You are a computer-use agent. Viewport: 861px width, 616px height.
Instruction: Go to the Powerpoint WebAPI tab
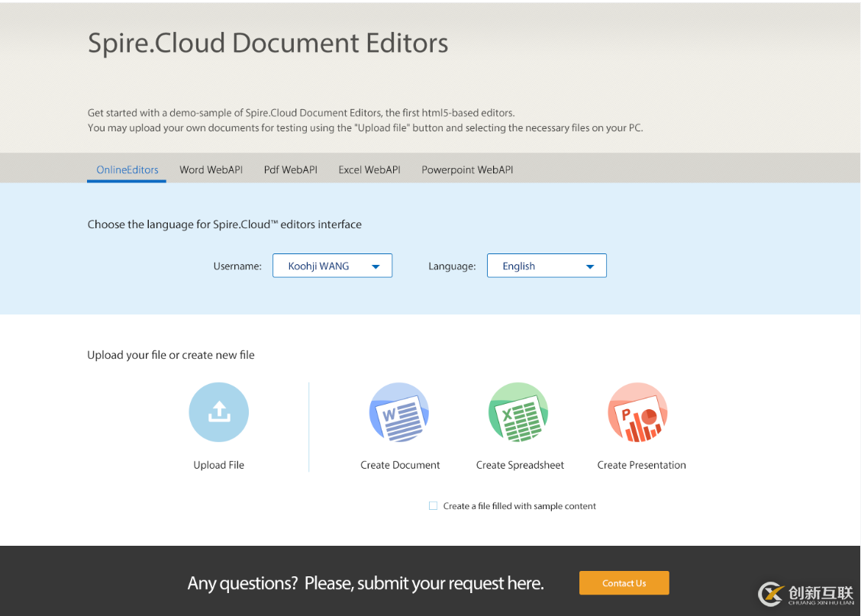[467, 169]
